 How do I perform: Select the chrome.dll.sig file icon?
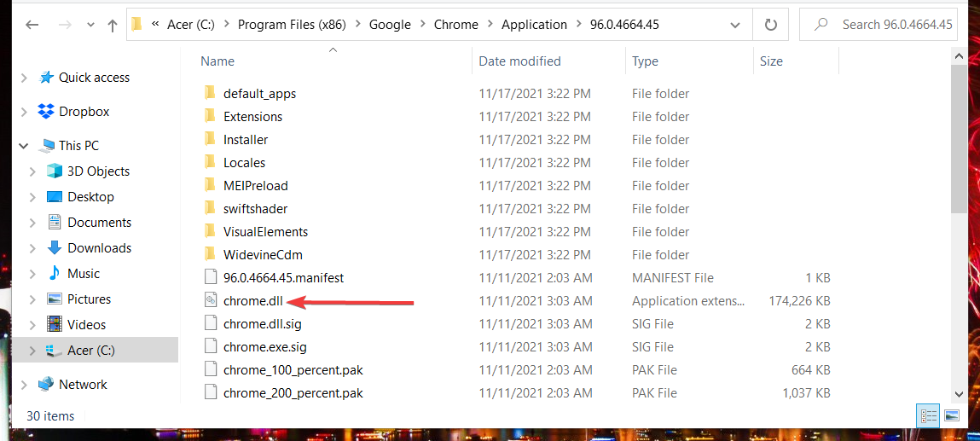point(211,324)
